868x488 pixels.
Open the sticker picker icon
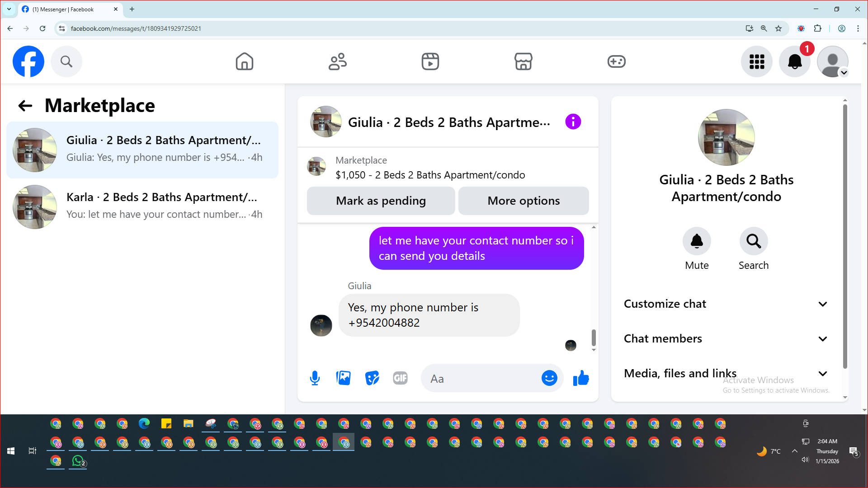[x=372, y=378]
